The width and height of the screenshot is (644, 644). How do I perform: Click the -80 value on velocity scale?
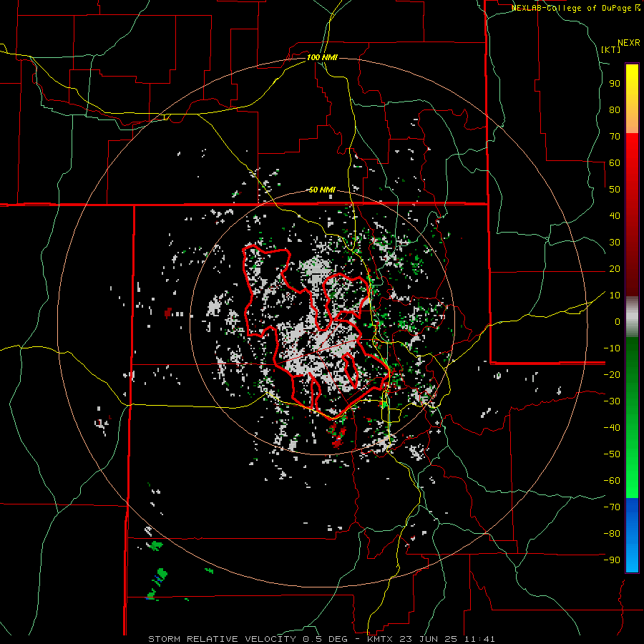612,534
